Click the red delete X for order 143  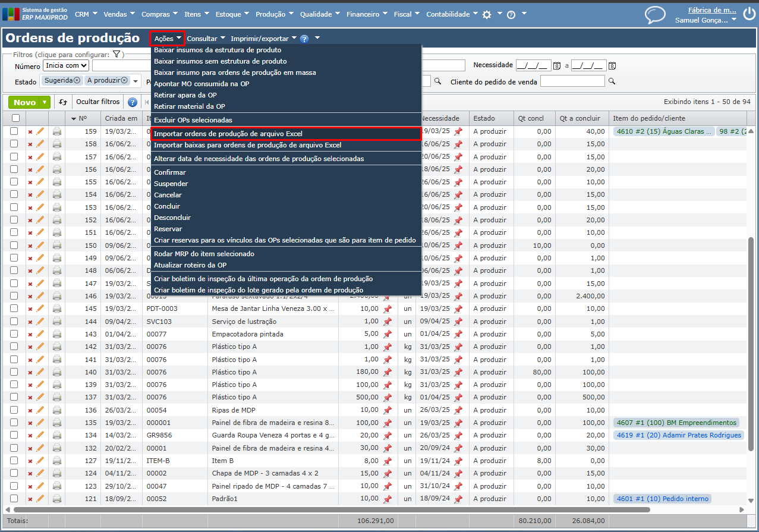(30, 334)
